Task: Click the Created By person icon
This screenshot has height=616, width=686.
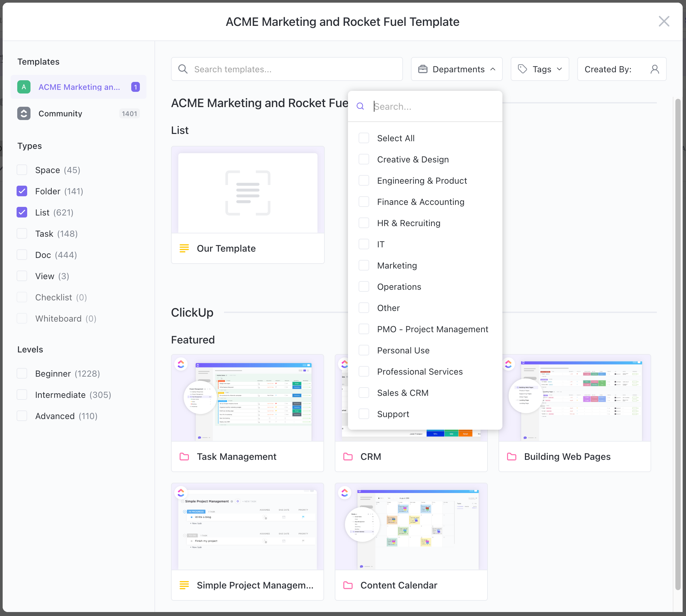Action: tap(655, 69)
